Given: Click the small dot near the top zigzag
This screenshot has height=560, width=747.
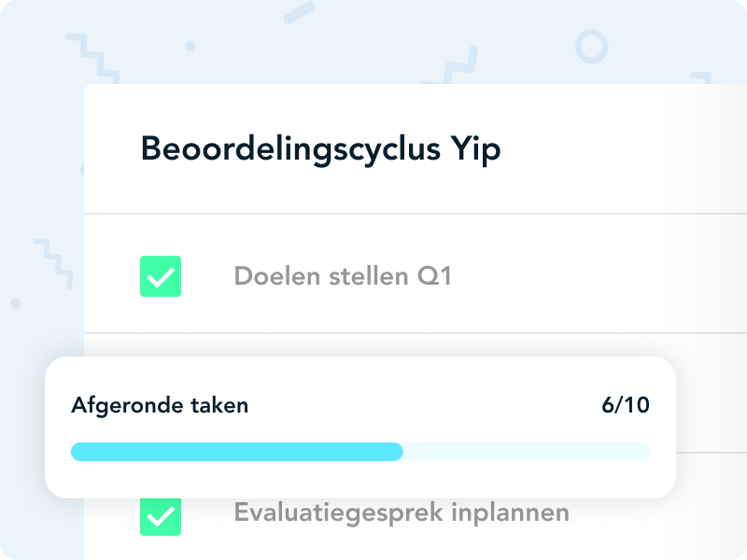Looking at the screenshot, I should 190,46.
